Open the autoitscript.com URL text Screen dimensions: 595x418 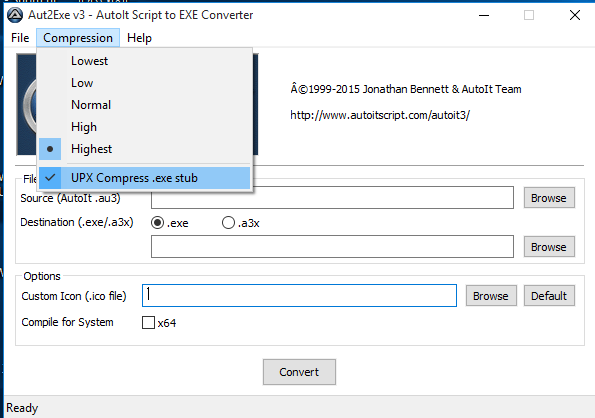coord(380,115)
